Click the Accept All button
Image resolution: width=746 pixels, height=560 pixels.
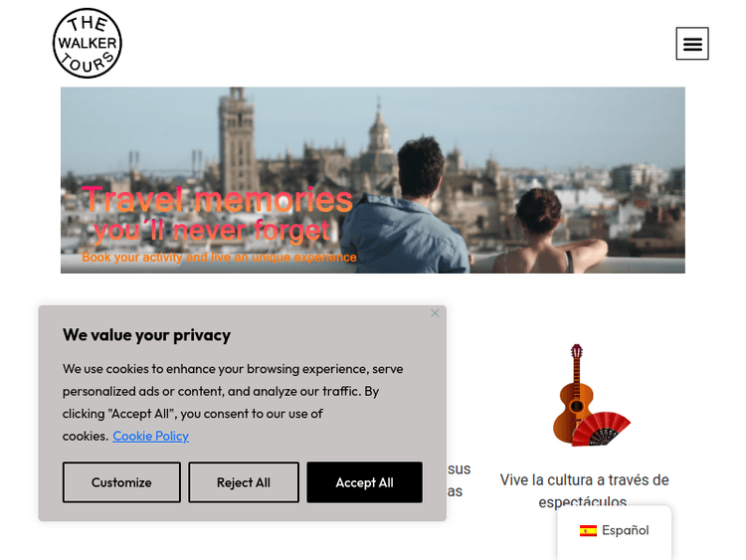[364, 482]
